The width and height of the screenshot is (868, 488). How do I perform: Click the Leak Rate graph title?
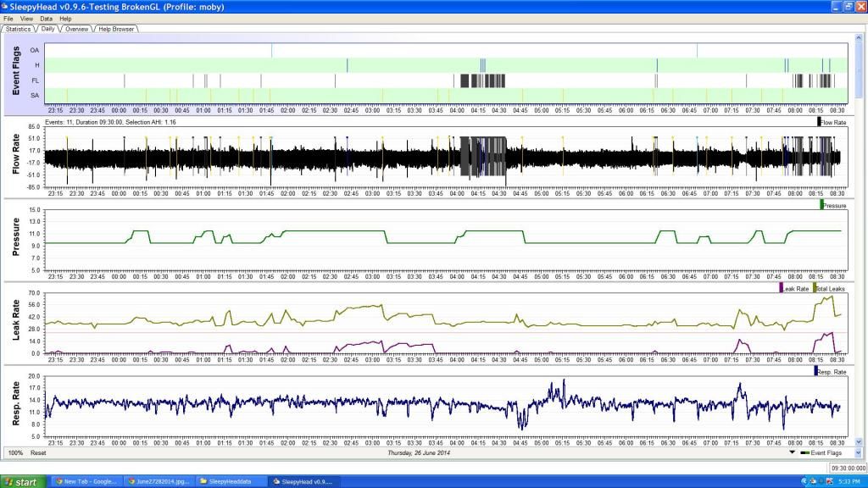pos(16,319)
